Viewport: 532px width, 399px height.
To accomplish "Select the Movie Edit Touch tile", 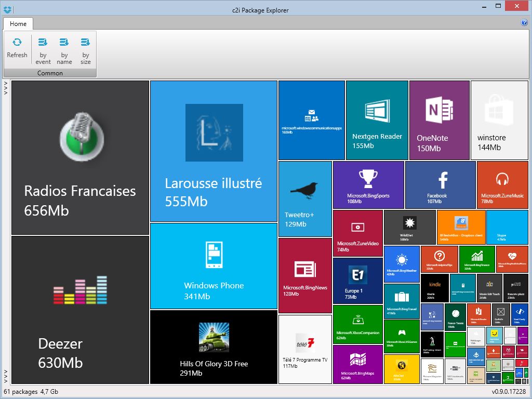I will tap(489, 288).
